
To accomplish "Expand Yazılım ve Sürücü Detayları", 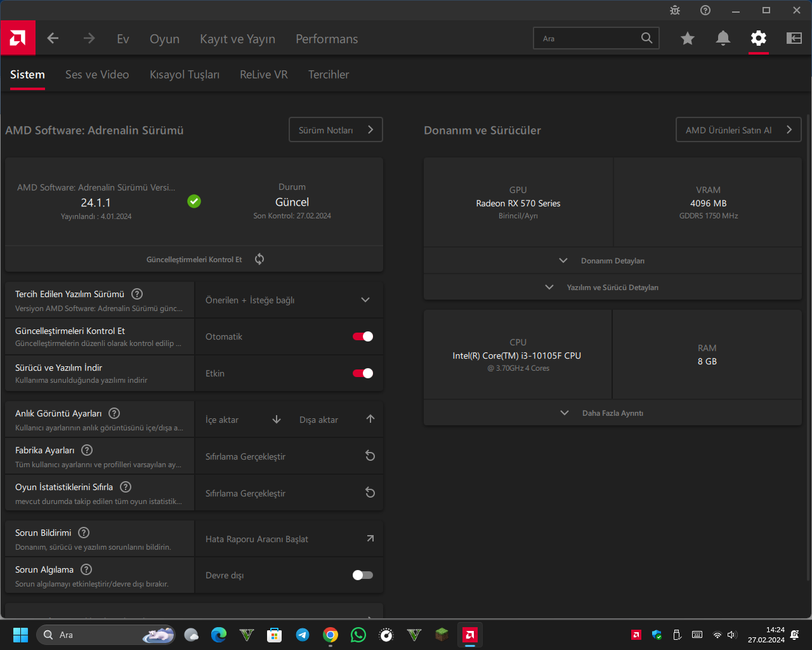I will 613,287.
